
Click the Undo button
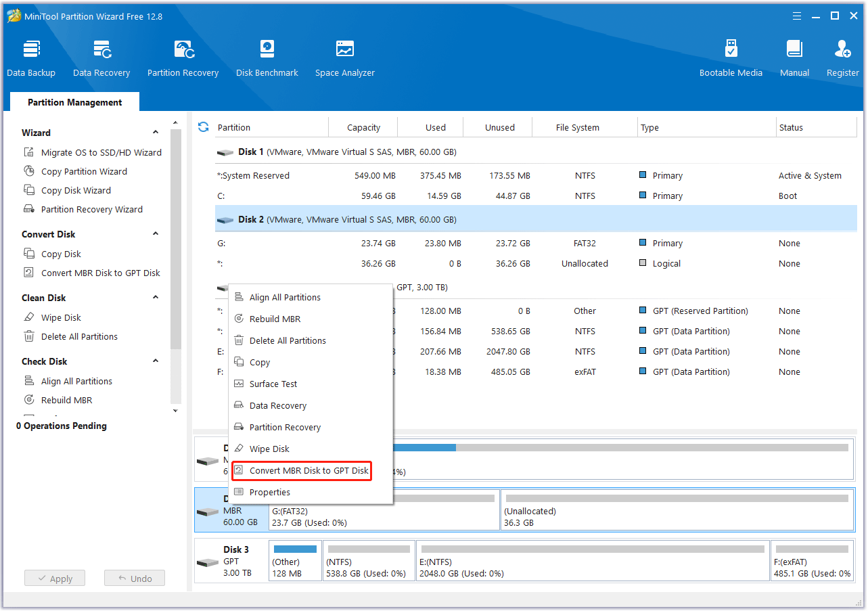135,579
